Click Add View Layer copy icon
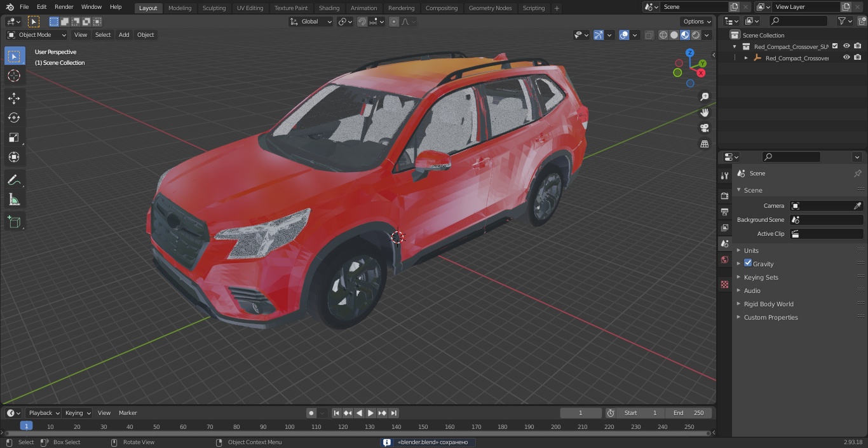The height and width of the screenshot is (448, 868). [846, 7]
